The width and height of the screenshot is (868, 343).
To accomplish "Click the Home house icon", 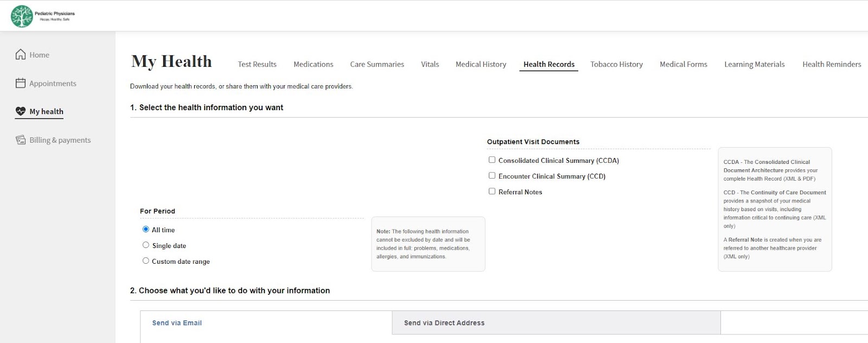I will pyautogui.click(x=21, y=54).
